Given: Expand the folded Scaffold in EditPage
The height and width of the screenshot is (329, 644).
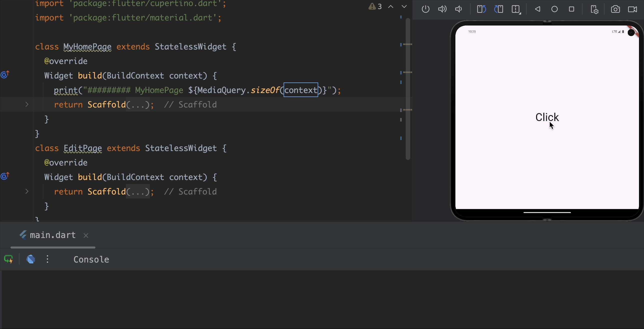Looking at the screenshot, I should point(27,191).
